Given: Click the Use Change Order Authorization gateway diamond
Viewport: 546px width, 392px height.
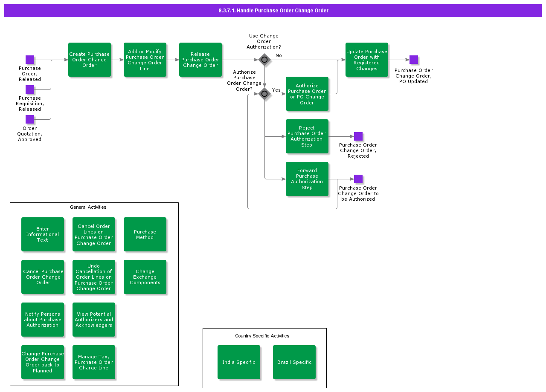Looking at the screenshot, I should [x=264, y=60].
